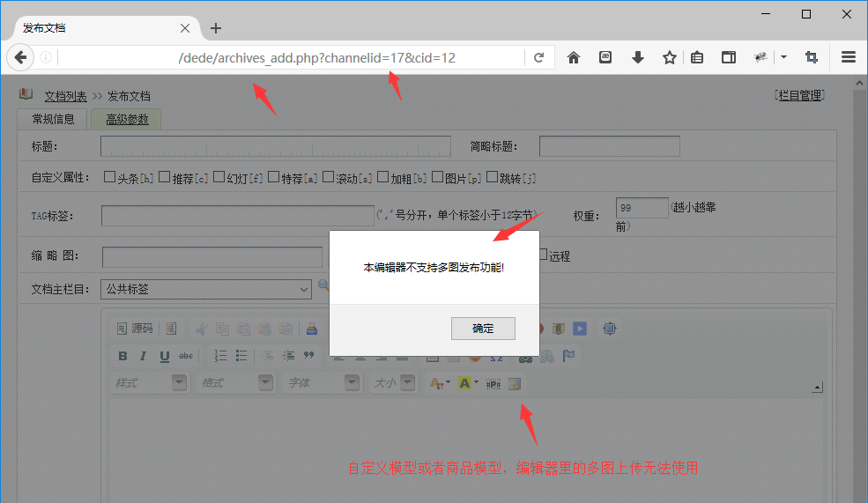Click the screenshot crop icon in the toolbar
This screenshot has height=503, width=868.
[811, 58]
